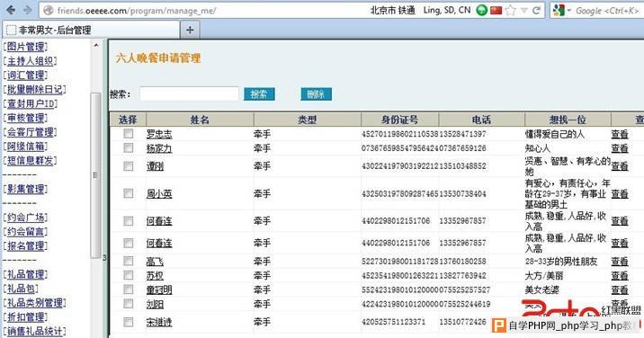Open the 短信息群发 sidebar link

[30, 161]
